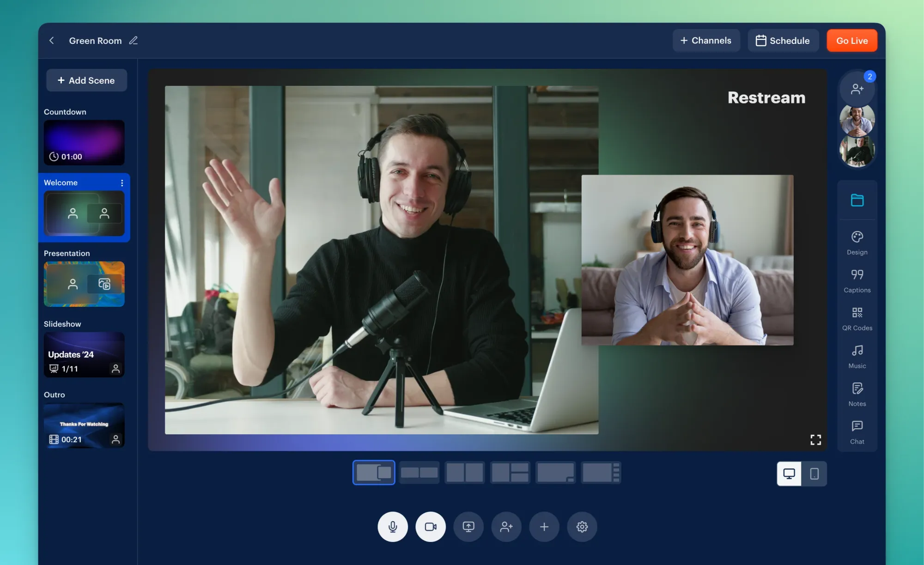Image resolution: width=924 pixels, height=565 pixels.
Task: Mute the microphone
Action: [393, 527]
